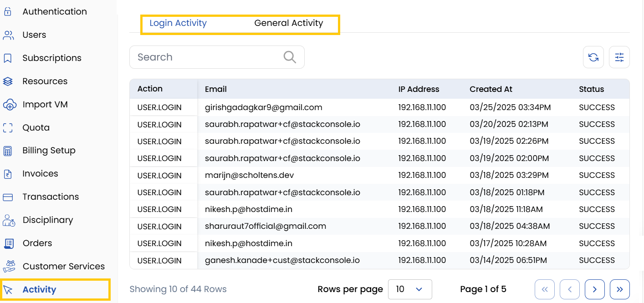Click the Billing Setup calculator icon
The width and height of the screenshot is (644, 303).
tap(9, 150)
